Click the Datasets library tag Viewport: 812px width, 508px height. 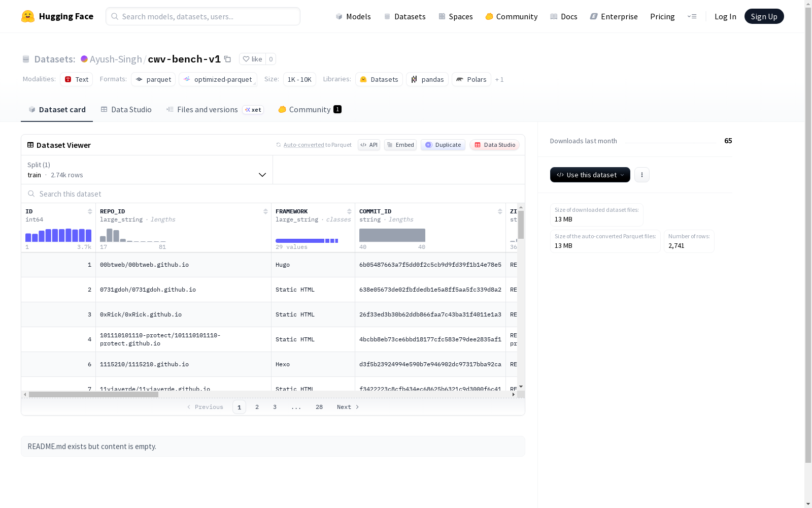(379, 79)
